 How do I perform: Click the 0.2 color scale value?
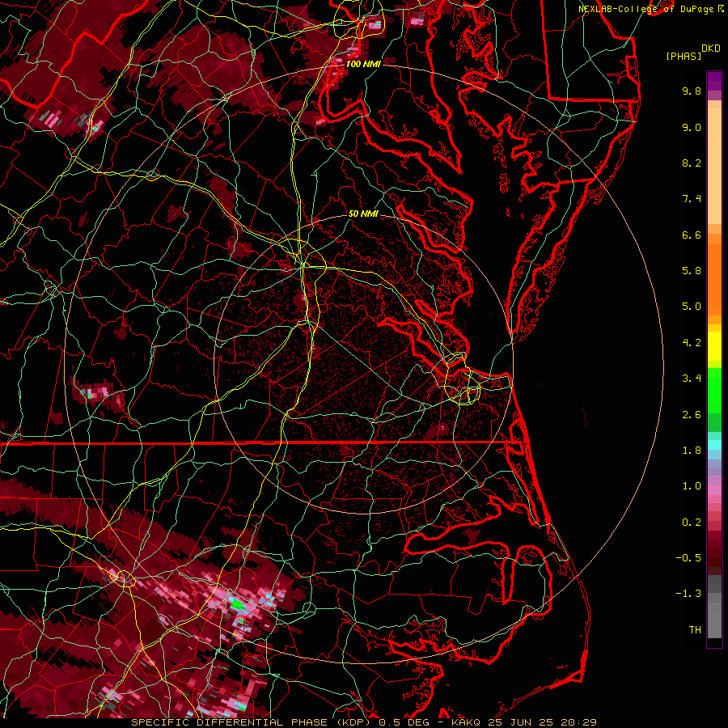point(692,523)
